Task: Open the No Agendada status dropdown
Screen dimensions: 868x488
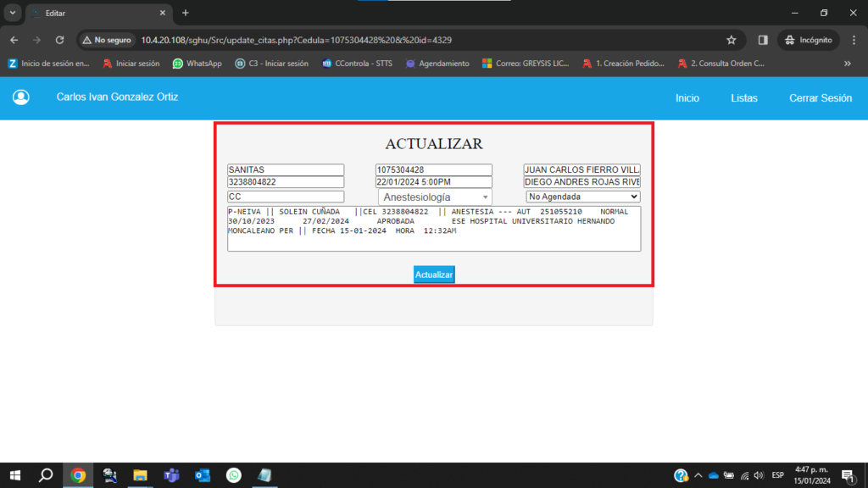Action: click(582, 197)
